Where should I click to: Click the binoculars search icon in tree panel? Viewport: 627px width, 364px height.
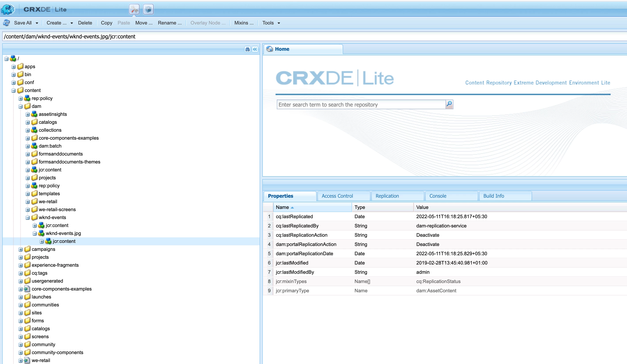tap(247, 49)
